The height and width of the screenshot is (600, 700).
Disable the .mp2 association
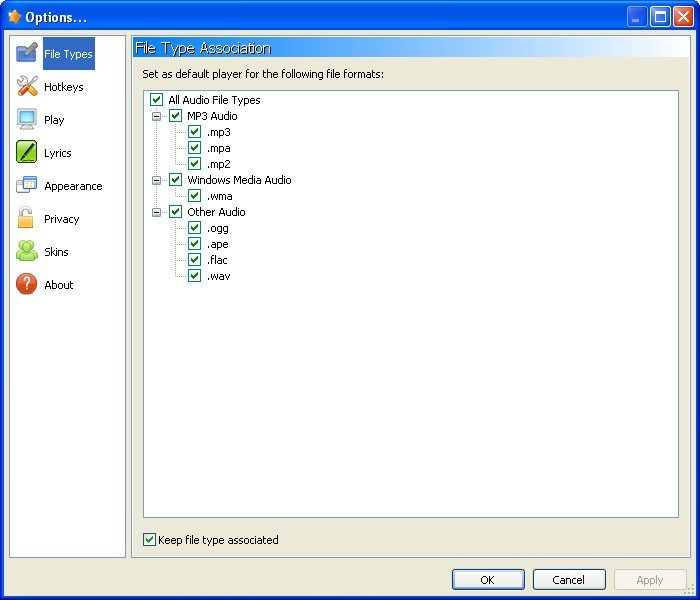click(x=194, y=164)
